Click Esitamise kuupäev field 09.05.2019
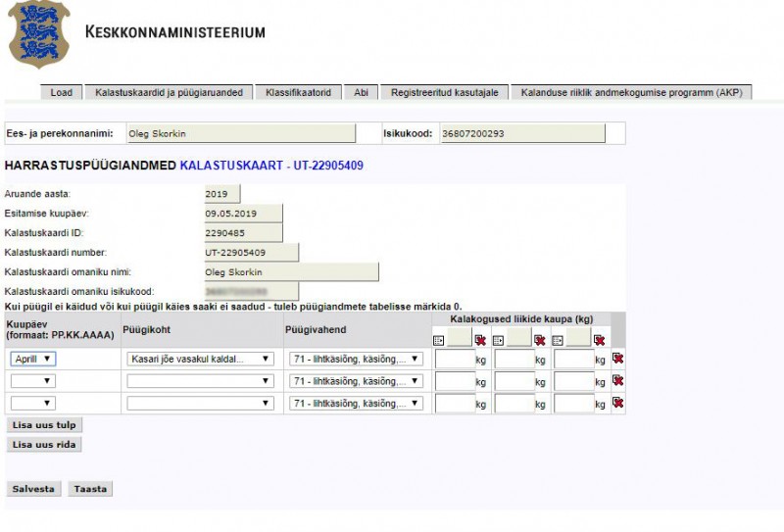Viewport: 784px width, 532px height. pos(243,214)
